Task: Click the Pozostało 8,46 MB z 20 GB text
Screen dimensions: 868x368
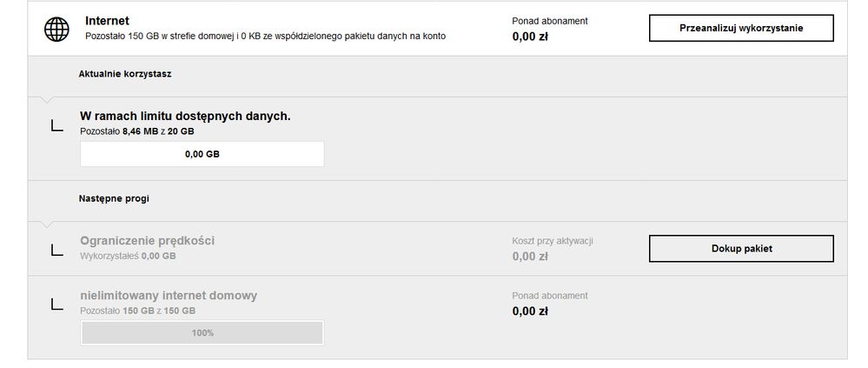Action: coord(136,131)
